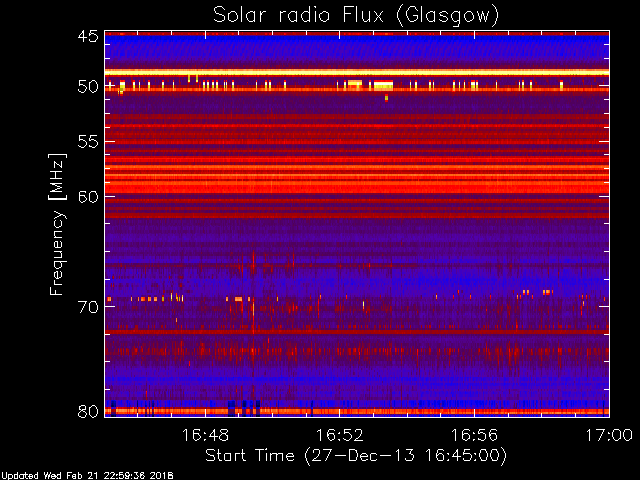Click the 16:48 time tick label

pyautogui.click(x=205, y=435)
